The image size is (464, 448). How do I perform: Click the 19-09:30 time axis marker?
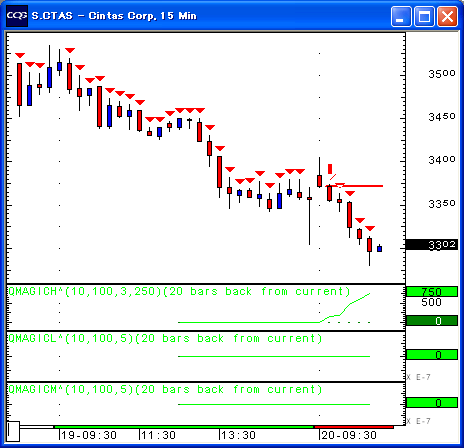(x=88, y=435)
